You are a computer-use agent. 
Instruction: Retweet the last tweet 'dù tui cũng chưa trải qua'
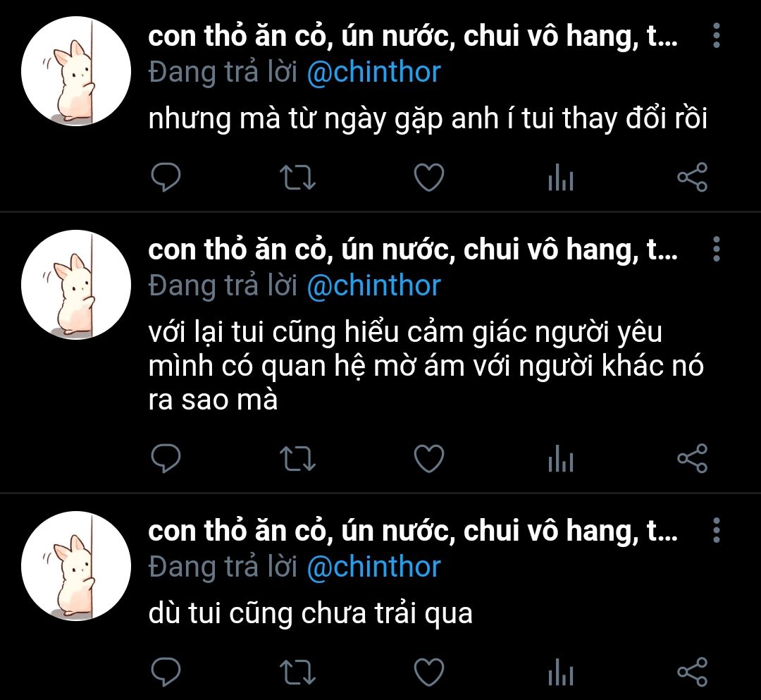297,673
